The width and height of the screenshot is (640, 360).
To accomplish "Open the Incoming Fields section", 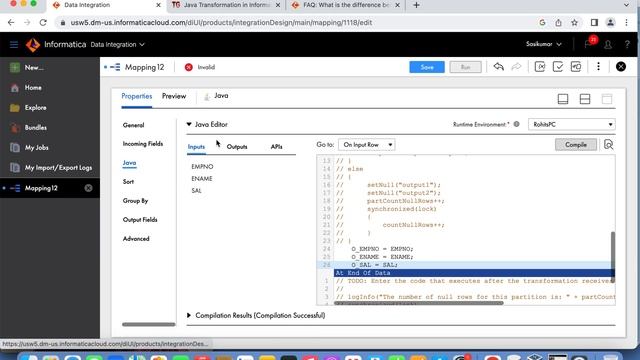I will click(143, 144).
